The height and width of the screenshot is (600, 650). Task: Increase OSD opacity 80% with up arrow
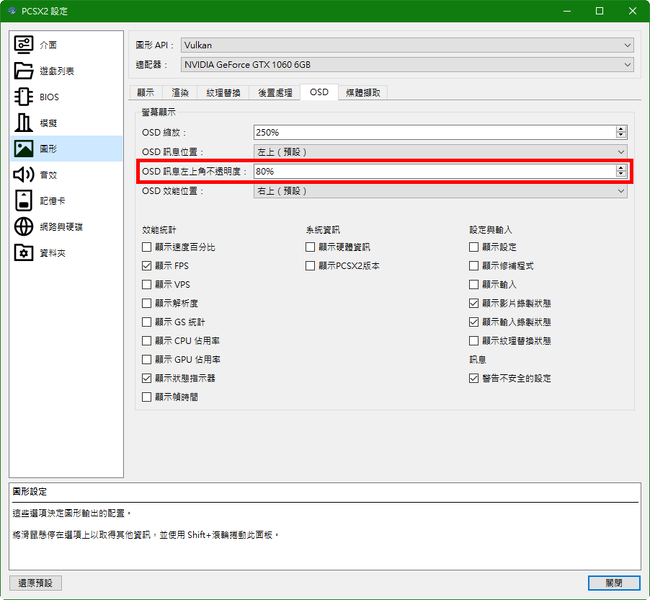click(621, 168)
